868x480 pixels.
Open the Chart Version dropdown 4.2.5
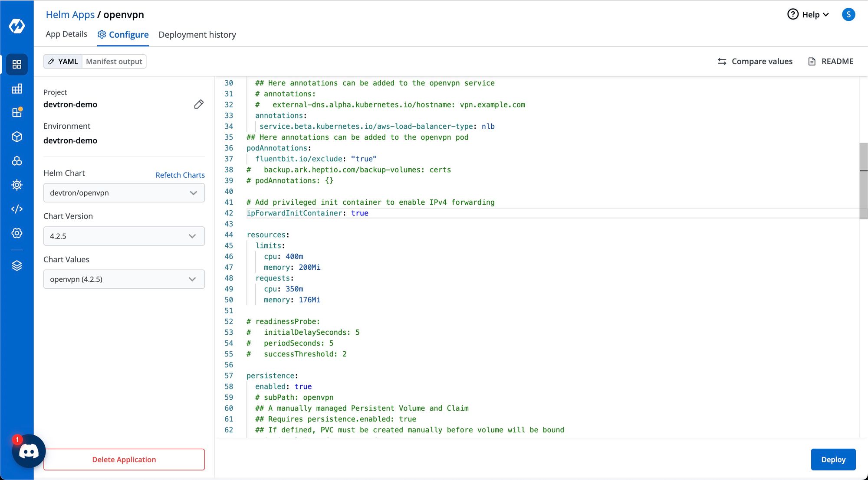[x=124, y=236]
